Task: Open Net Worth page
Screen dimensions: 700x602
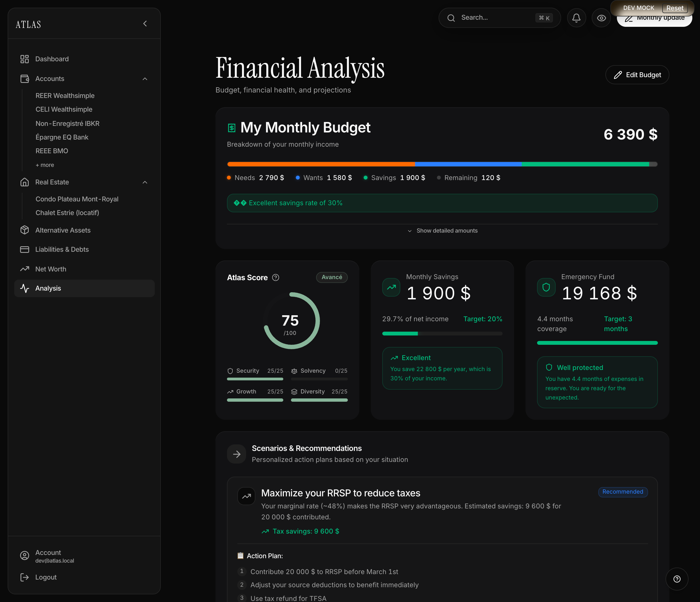Action: 84,269
